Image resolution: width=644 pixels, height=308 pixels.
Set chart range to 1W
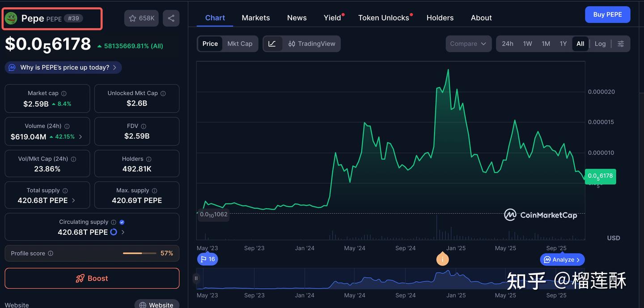click(x=528, y=44)
